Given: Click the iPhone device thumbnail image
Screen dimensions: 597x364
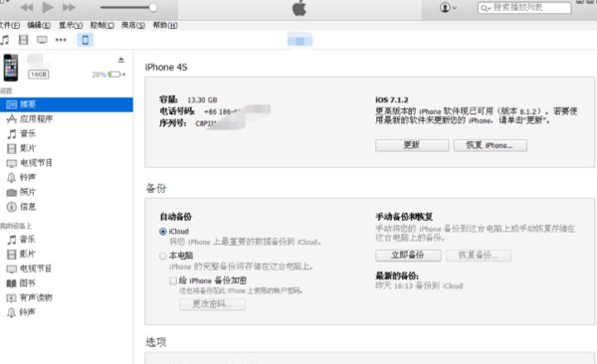Looking at the screenshot, I should pos(11,68).
